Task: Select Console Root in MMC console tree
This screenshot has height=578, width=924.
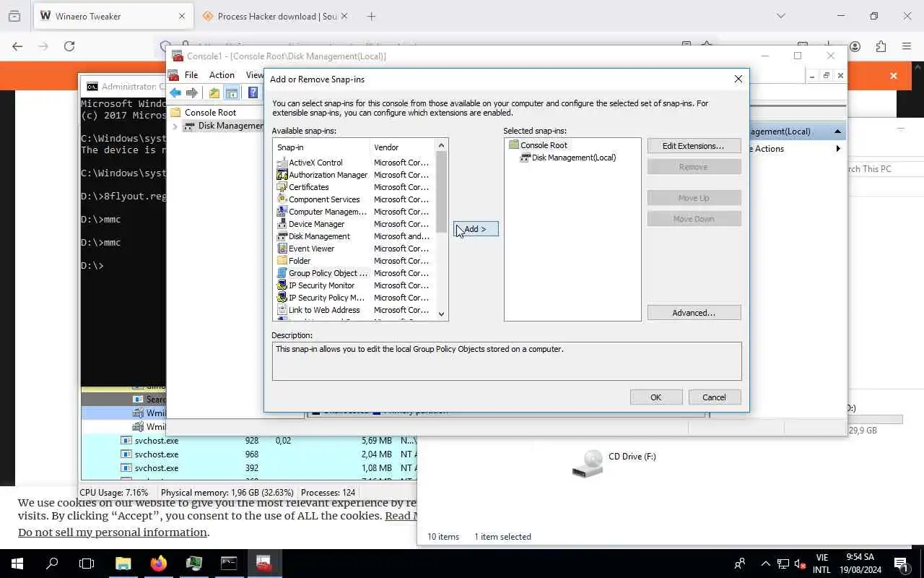Action: click(204, 113)
